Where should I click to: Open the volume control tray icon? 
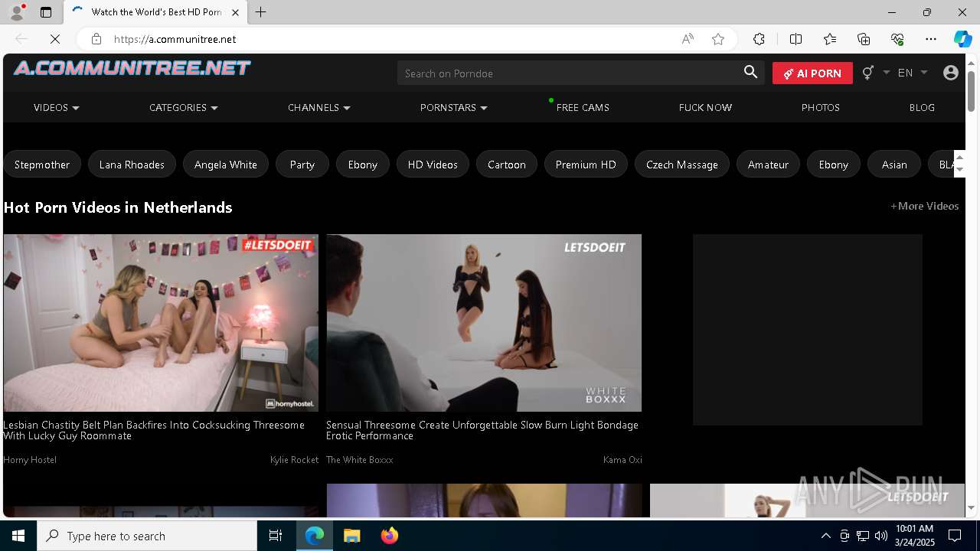point(881,536)
